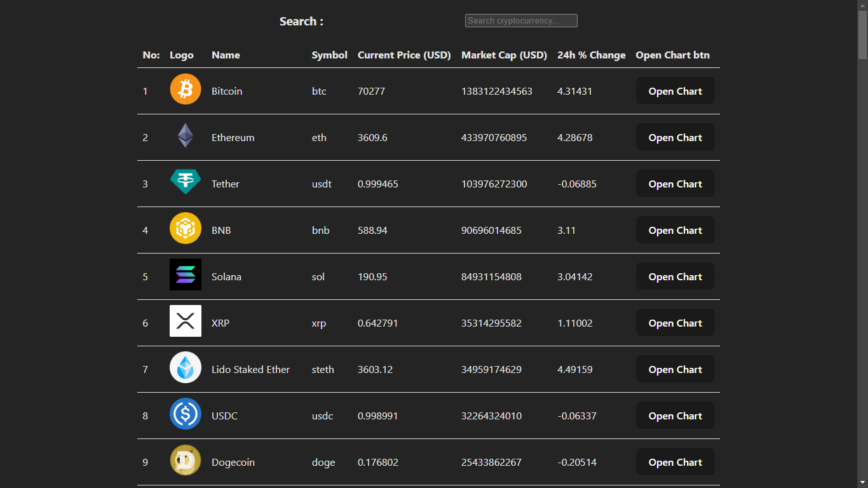Click XRP price 0.642791

click(378, 323)
